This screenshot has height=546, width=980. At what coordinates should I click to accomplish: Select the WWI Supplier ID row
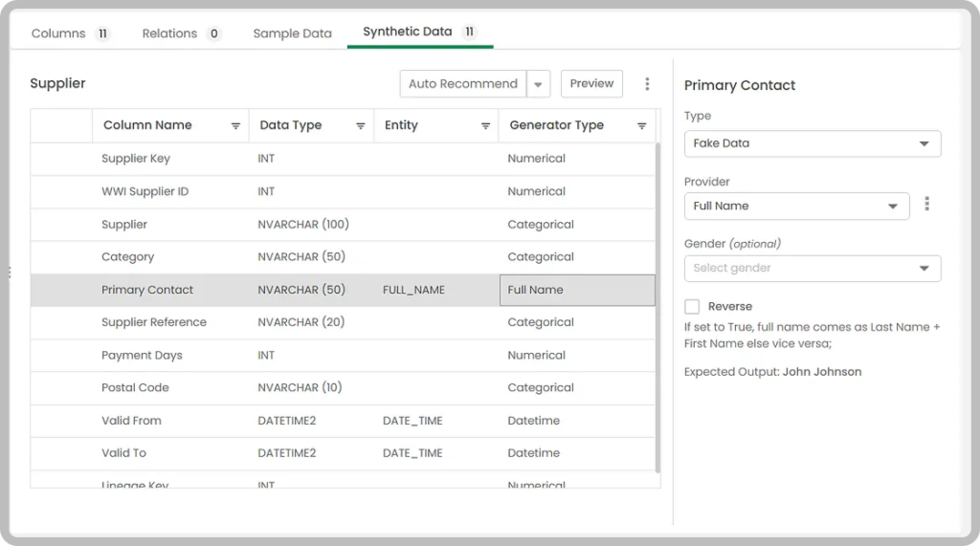point(343,192)
